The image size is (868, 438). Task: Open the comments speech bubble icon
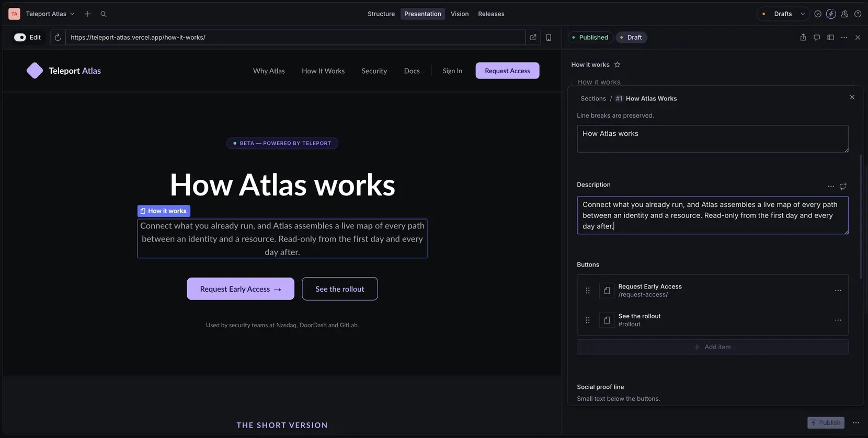tap(817, 38)
